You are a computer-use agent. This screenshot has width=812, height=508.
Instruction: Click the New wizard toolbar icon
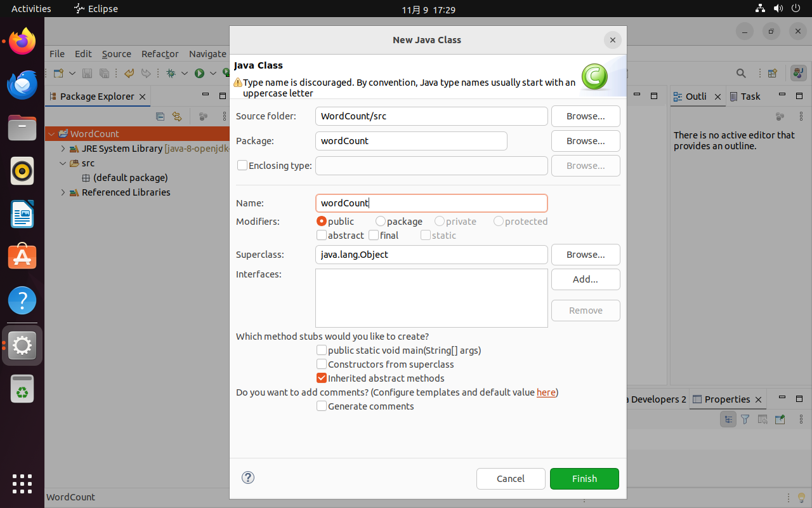[x=58, y=74]
